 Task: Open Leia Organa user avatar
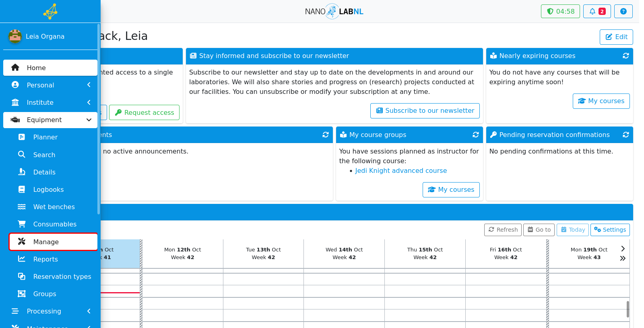pyautogui.click(x=15, y=36)
